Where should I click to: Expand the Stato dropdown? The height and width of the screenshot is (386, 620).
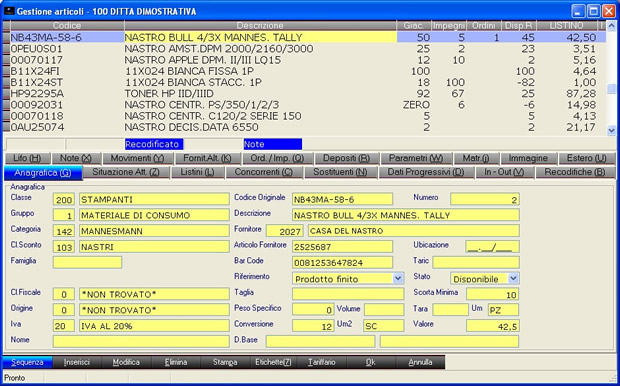(513, 278)
